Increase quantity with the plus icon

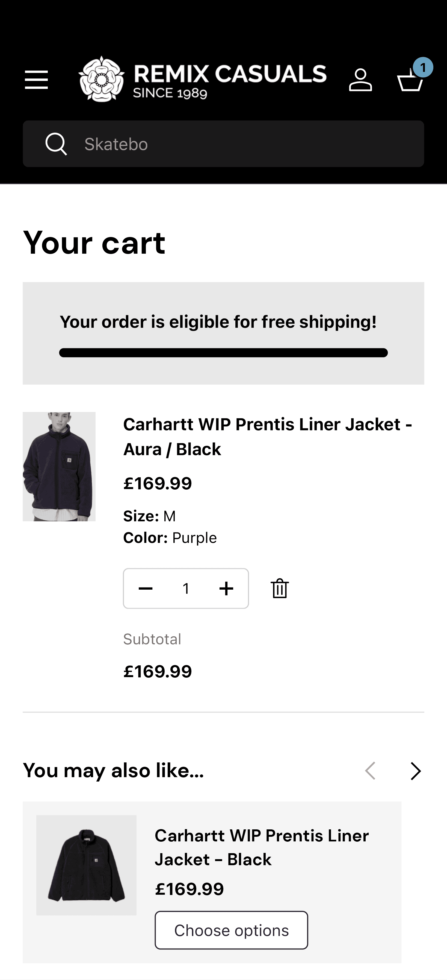[227, 588]
